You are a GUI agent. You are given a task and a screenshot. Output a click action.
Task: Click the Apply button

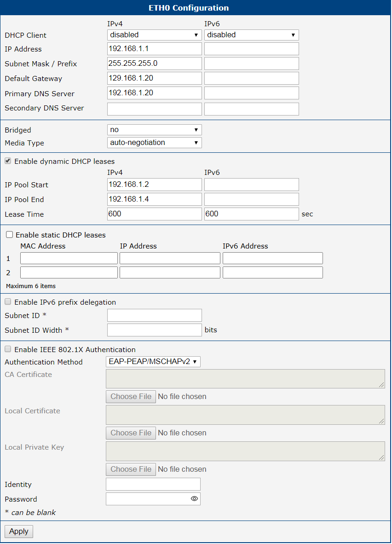19,532
